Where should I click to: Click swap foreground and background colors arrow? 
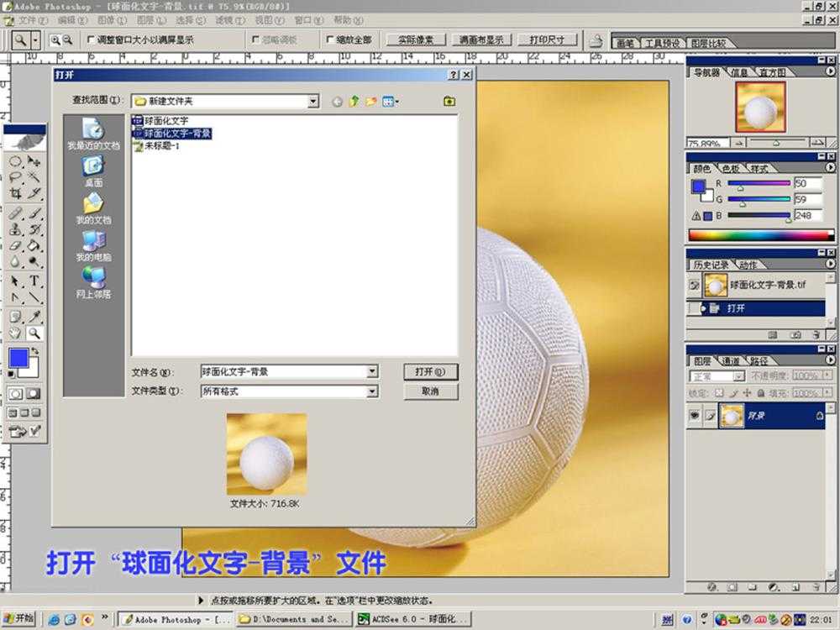point(34,351)
